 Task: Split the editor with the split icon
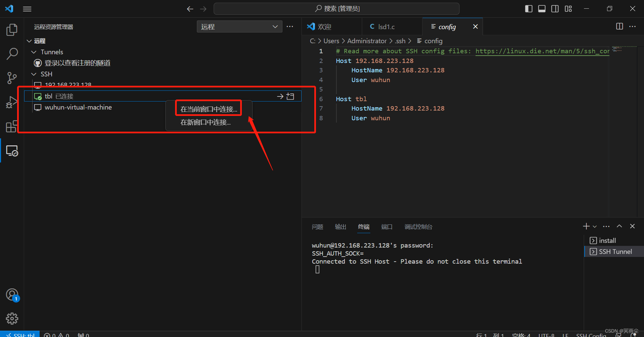(x=619, y=26)
